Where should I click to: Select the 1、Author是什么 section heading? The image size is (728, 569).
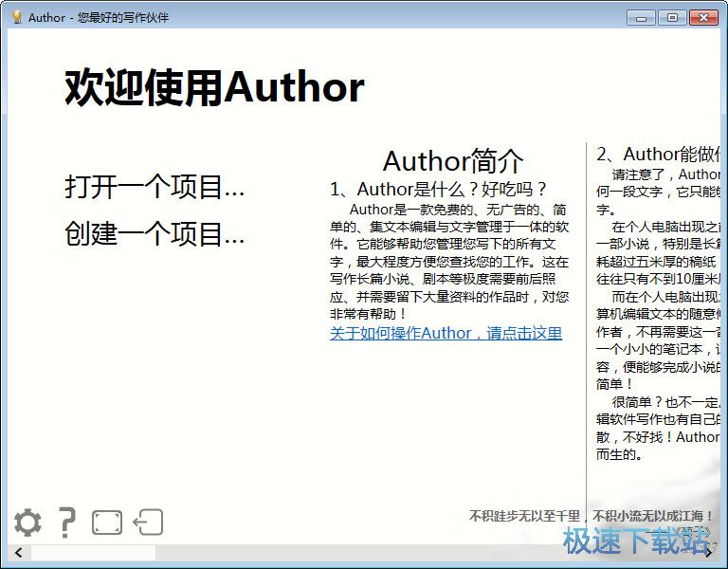(439, 189)
